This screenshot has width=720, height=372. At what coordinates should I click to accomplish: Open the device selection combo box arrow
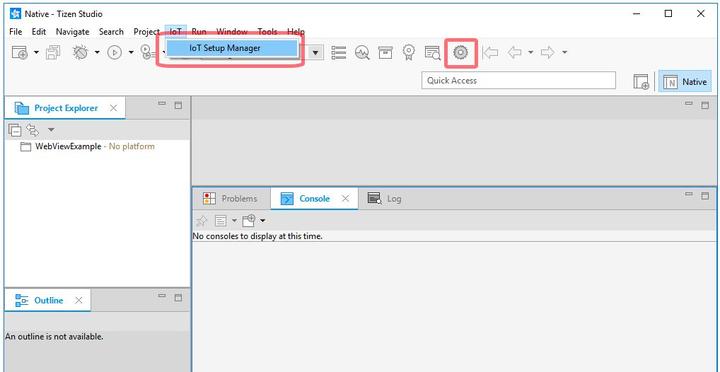point(315,53)
